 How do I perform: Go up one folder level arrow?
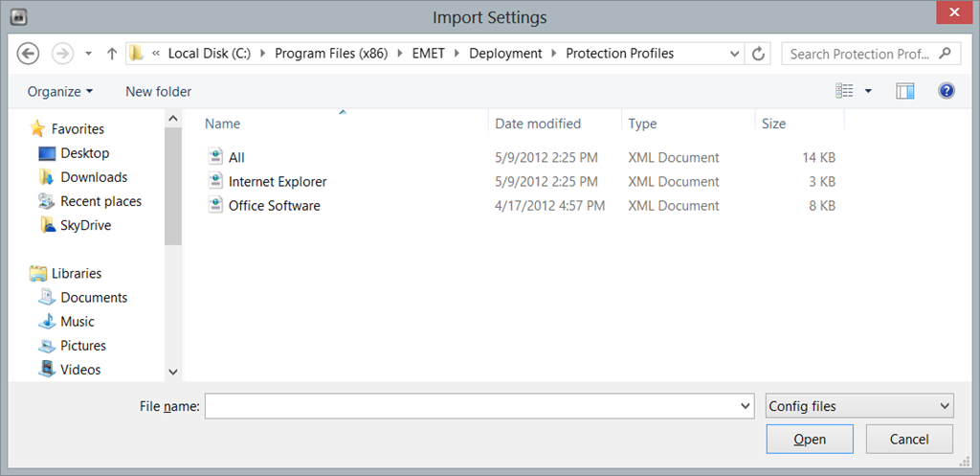click(x=112, y=54)
